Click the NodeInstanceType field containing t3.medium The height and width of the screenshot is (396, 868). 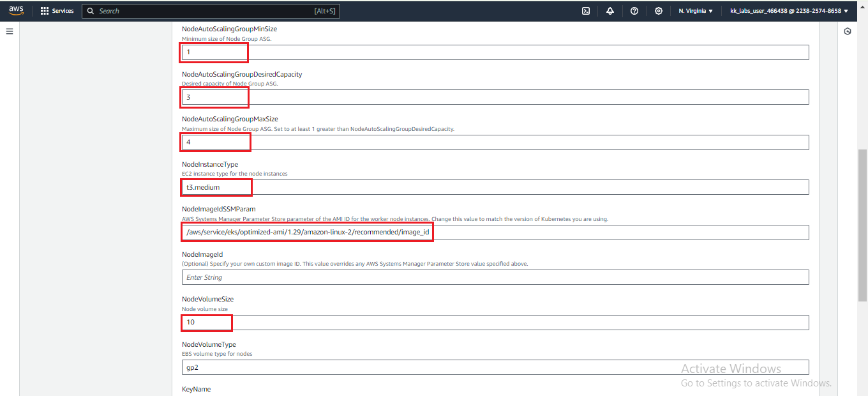(216, 187)
